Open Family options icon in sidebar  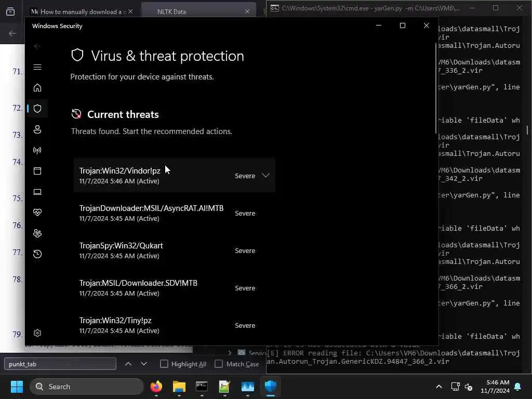(x=37, y=233)
